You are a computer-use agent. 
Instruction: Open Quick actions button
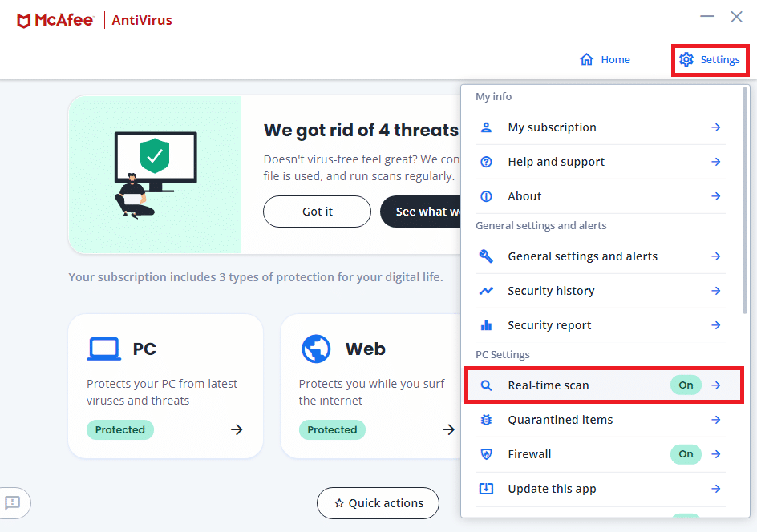click(378, 503)
